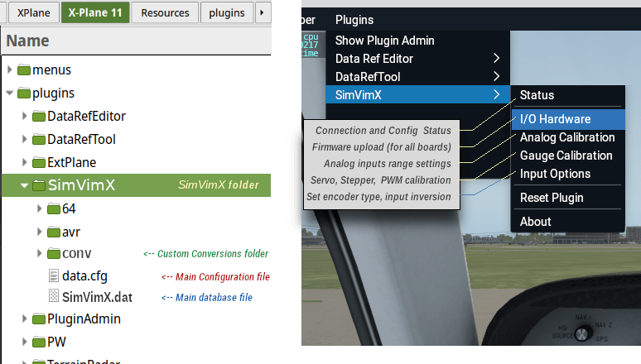Collapse the SimVimX folder

(x=25, y=185)
